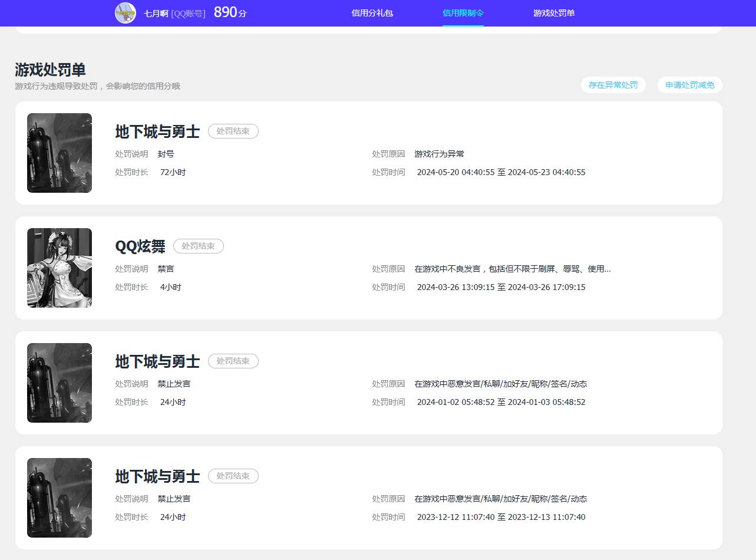Click the 地下城与勇士 title on the 封号 card

tap(157, 131)
